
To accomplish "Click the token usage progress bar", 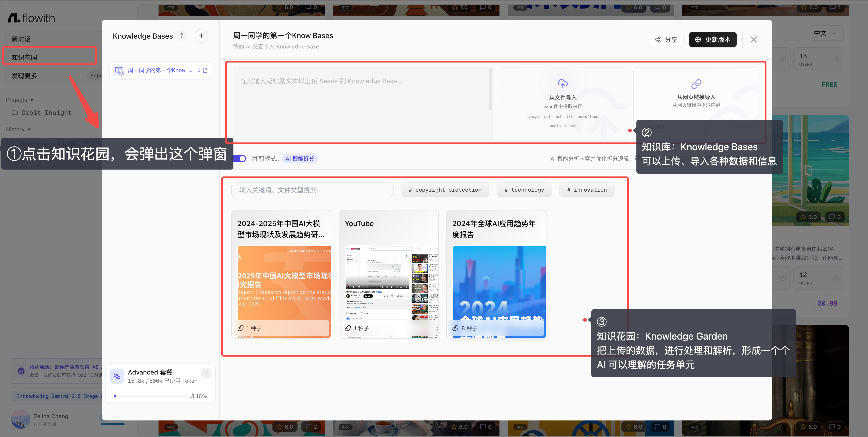I will point(150,396).
